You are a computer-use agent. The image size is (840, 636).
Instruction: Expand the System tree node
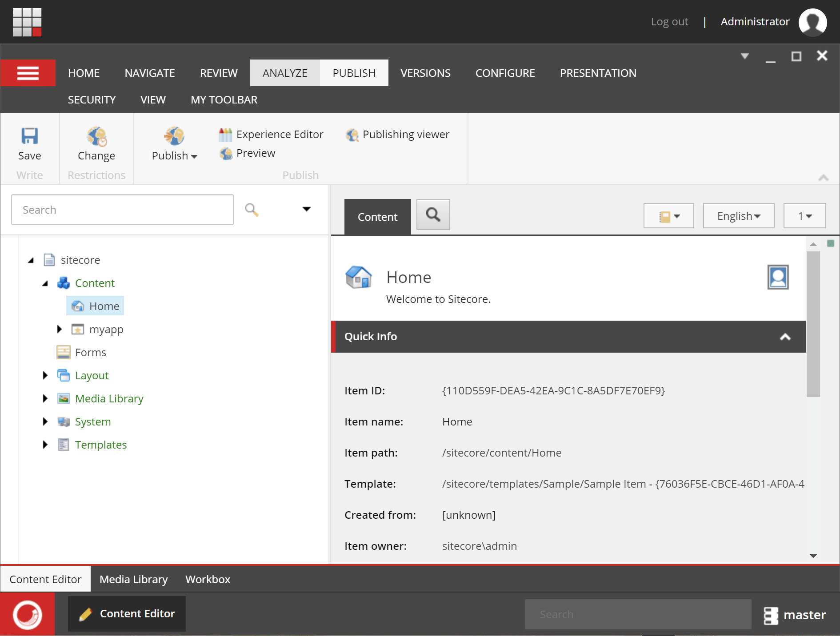45,421
